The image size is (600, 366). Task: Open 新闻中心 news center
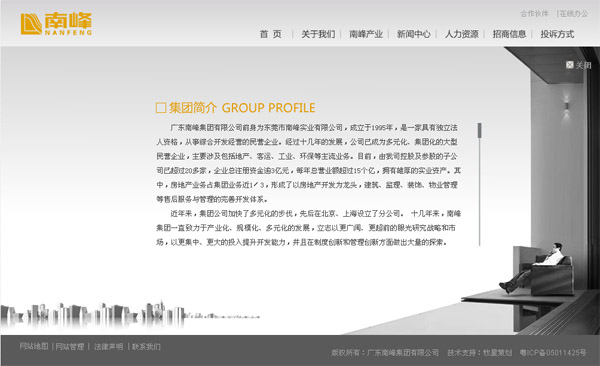click(x=414, y=34)
